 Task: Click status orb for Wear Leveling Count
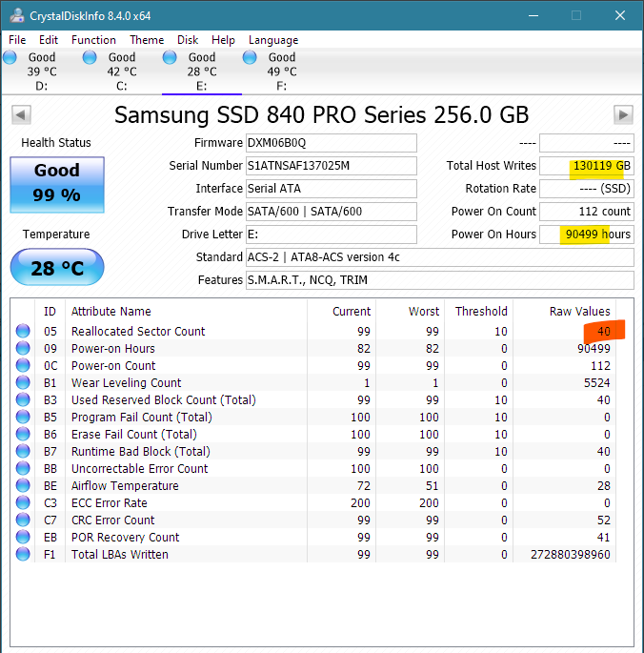point(23,382)
